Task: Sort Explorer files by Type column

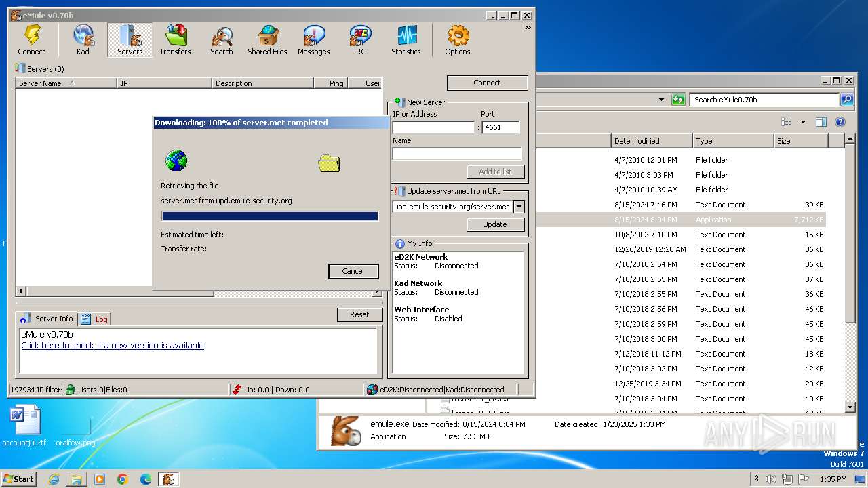Action: pos(733,141)
